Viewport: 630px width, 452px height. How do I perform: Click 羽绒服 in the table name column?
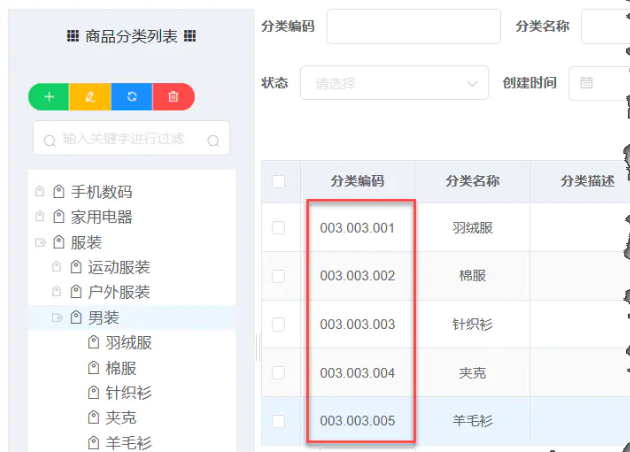pos(472,228)
